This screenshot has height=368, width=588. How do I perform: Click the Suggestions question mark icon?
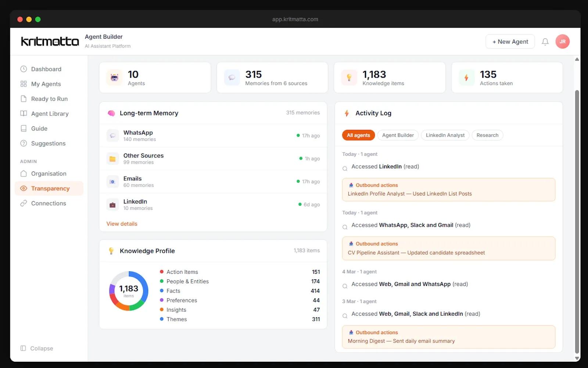pos(24,144)
